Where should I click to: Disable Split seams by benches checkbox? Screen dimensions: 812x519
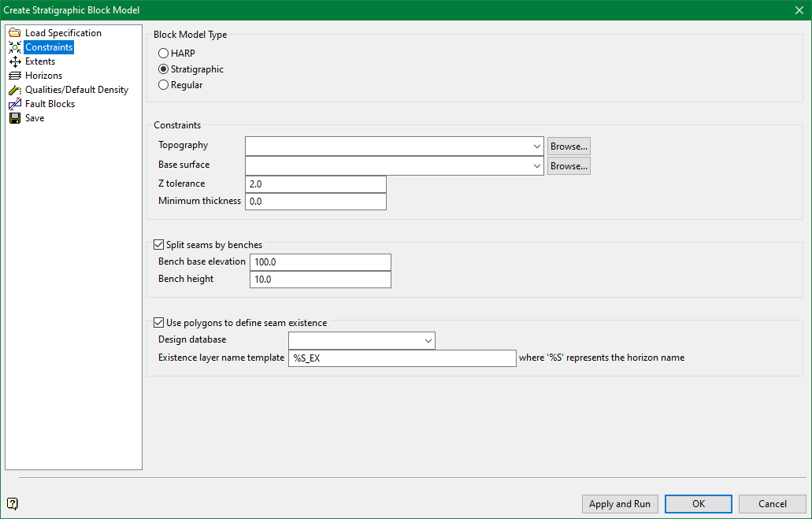(159, 245)
